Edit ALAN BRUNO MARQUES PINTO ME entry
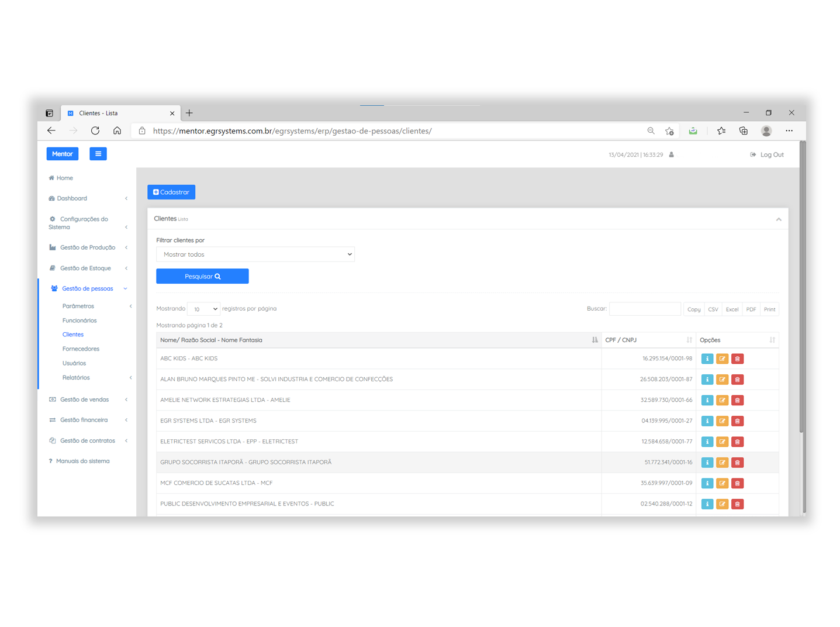Image resolution: width=840 pixels, height=627 pixels. tap(722, 380)
